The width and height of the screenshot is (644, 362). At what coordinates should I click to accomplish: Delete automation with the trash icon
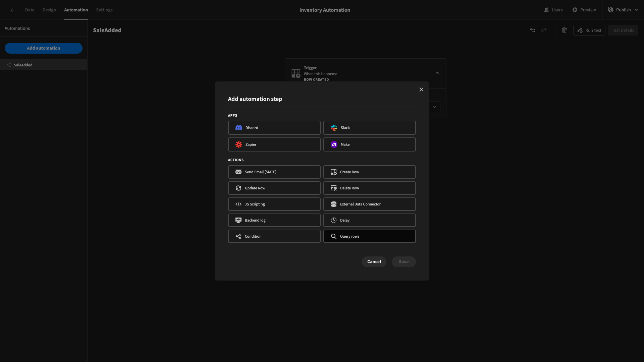click(x=565, y=30)
